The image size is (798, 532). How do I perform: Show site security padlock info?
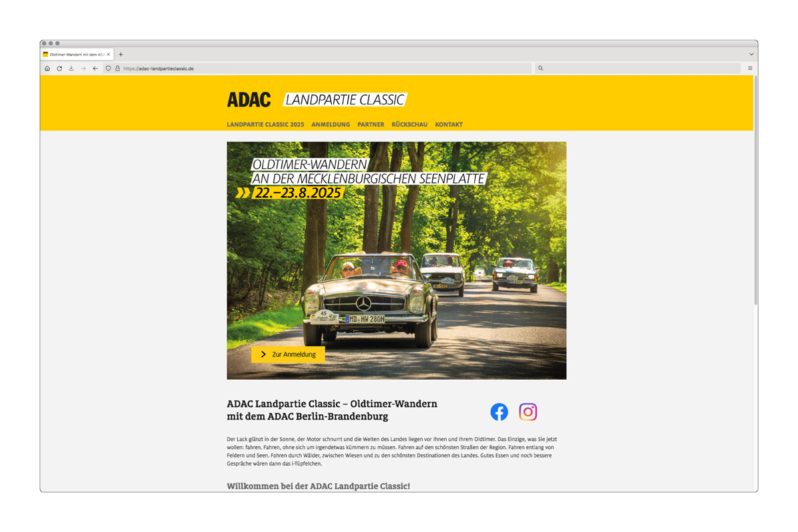(x=118, y=68)
